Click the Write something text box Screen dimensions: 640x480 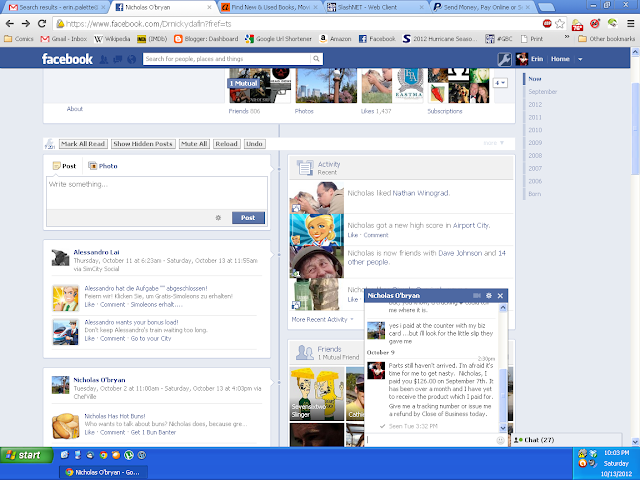coord(157,193)
